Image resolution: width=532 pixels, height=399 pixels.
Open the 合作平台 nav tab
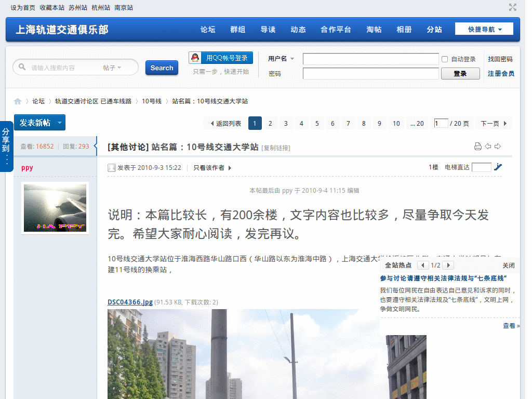[x=336, y=30]
